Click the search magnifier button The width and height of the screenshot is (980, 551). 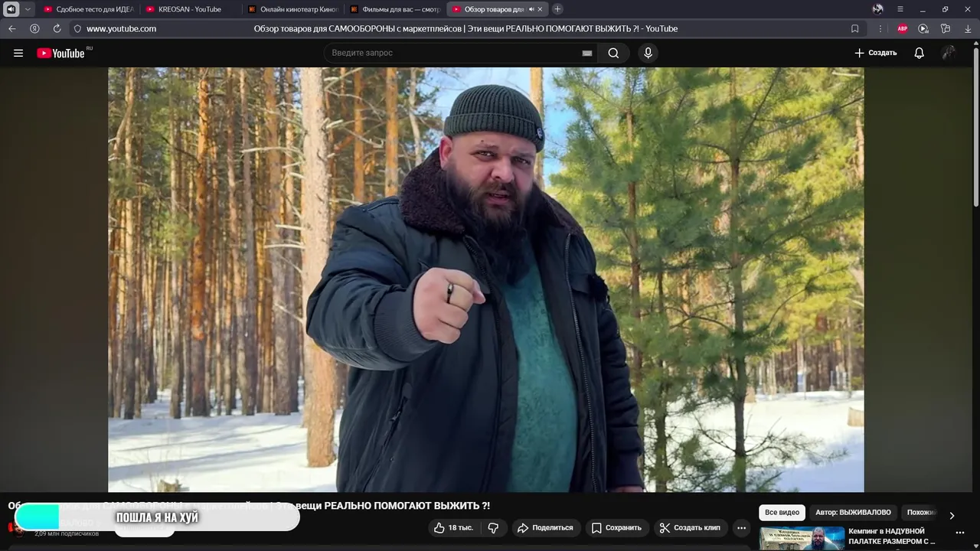[613, 53]
